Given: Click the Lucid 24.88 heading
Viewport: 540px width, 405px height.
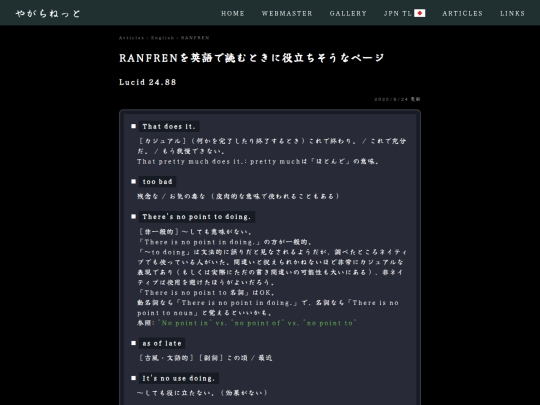Looking at the screenshot, I should tap(148, 82).
